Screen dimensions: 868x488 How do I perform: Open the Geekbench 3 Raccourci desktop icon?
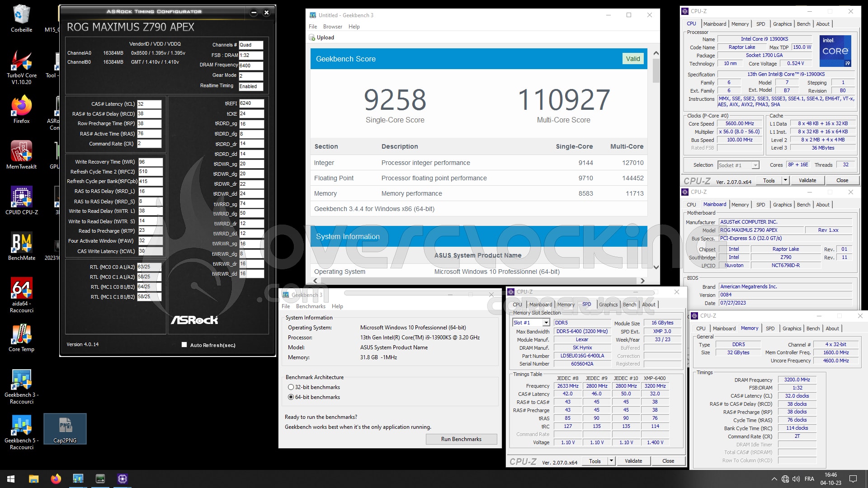point(21,387)
